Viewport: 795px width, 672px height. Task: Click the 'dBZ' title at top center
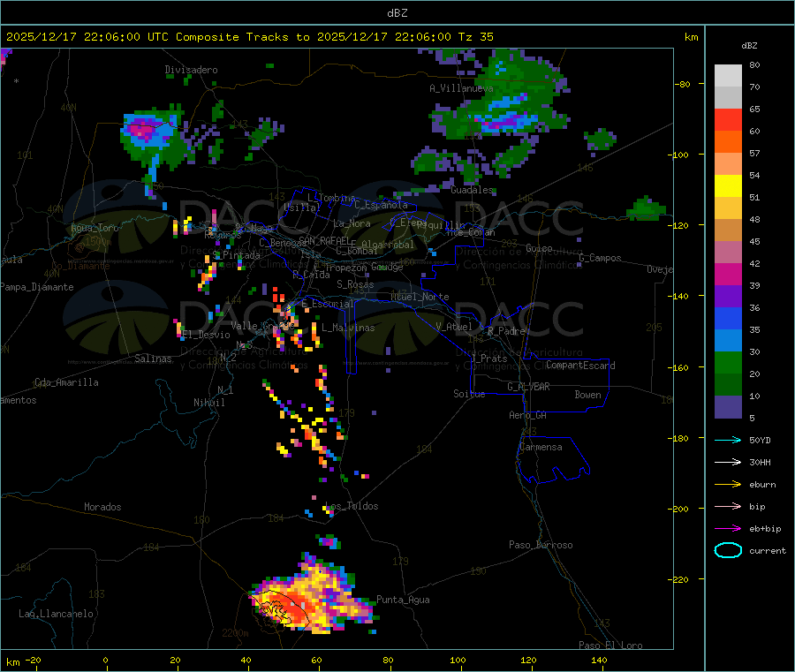[x=397, y=13]
